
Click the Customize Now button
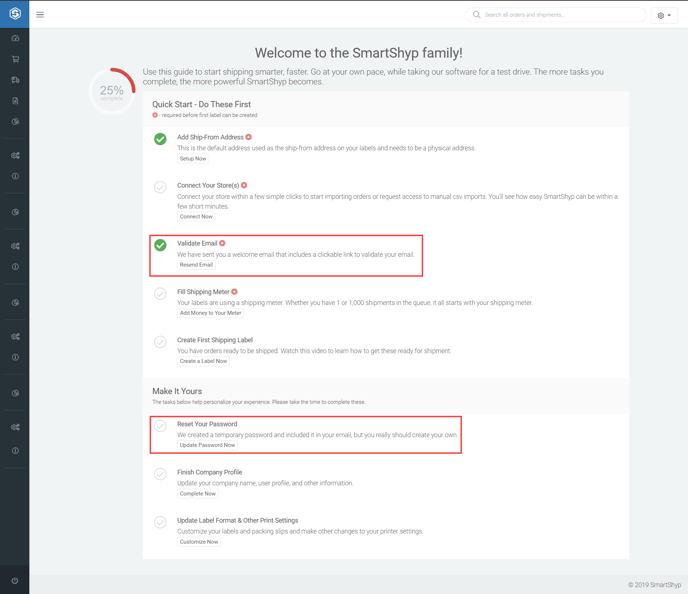coord(199,542)
